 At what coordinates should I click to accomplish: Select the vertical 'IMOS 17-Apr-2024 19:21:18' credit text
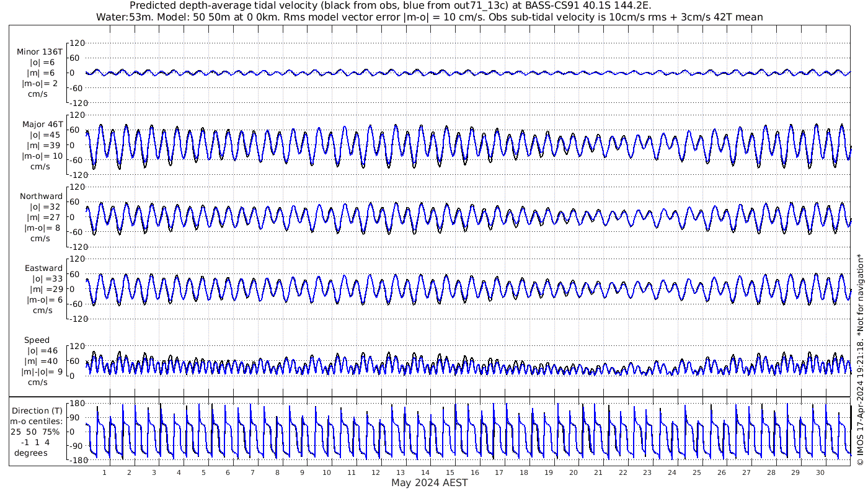pyautogui.click(x=860, y=360)
